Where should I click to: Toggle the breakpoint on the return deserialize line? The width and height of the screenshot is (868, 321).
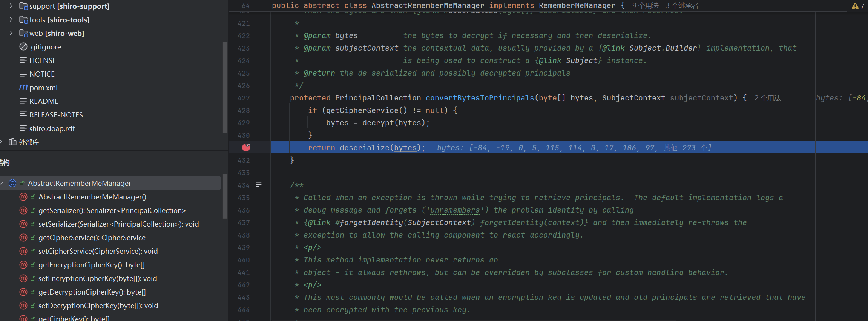246,147
